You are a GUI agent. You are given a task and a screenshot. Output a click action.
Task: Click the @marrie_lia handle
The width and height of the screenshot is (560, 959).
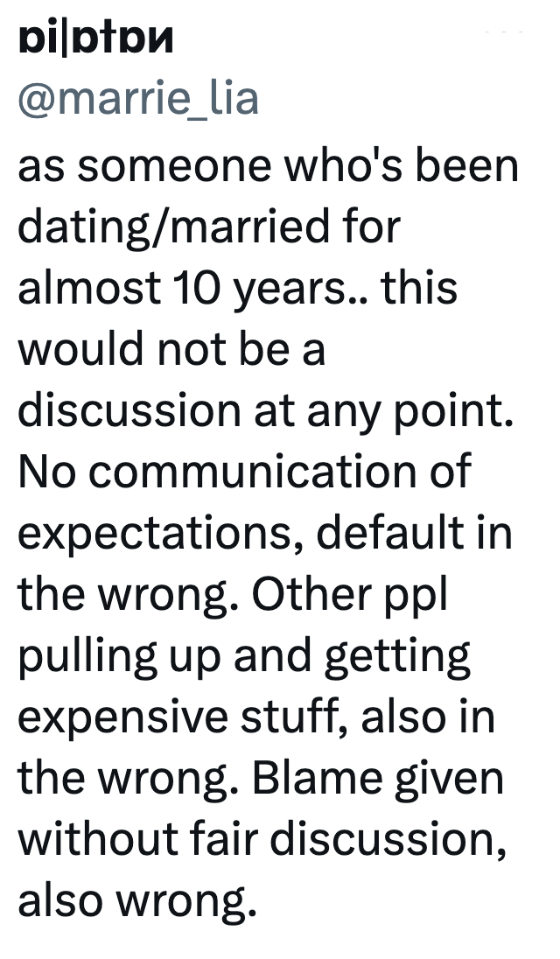(x=138, y=99)
